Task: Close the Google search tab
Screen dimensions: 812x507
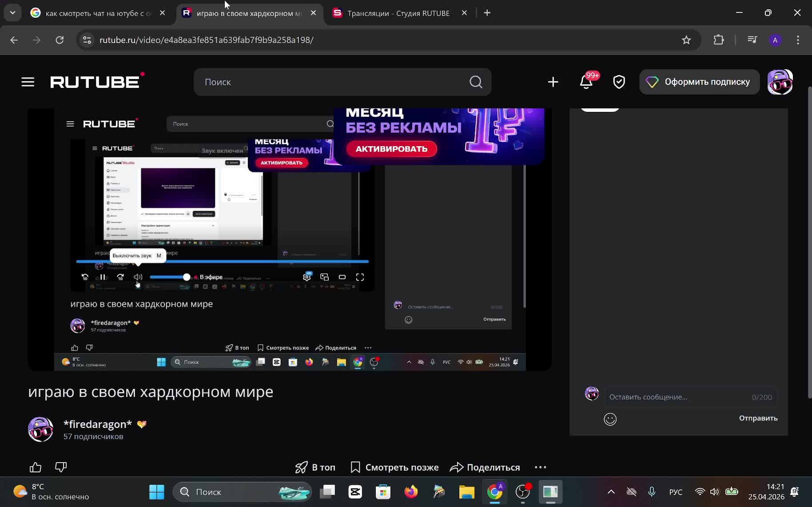Action: click(x=163, y=13)
